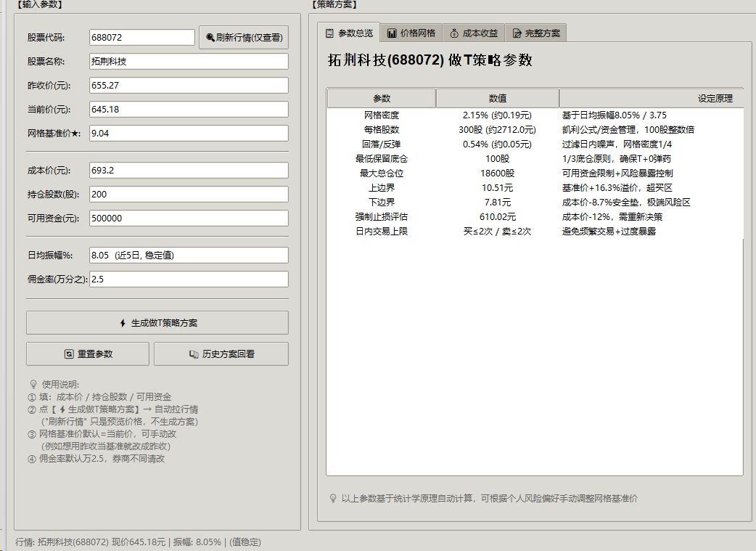756x551 pixels.
Task: Click value 18600股
Action: (x=497, y=174)
